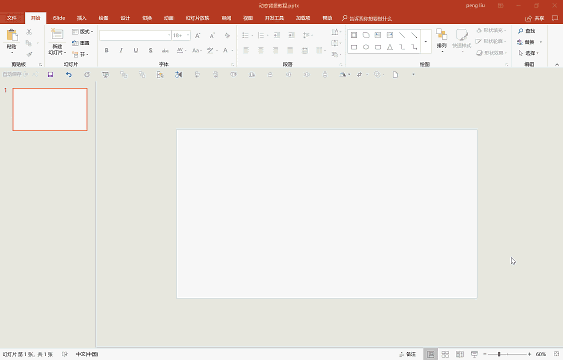The width and height of the screenshot is (563, 360).
Task: Switch to the Insert tab
Action: click(82, 18)
